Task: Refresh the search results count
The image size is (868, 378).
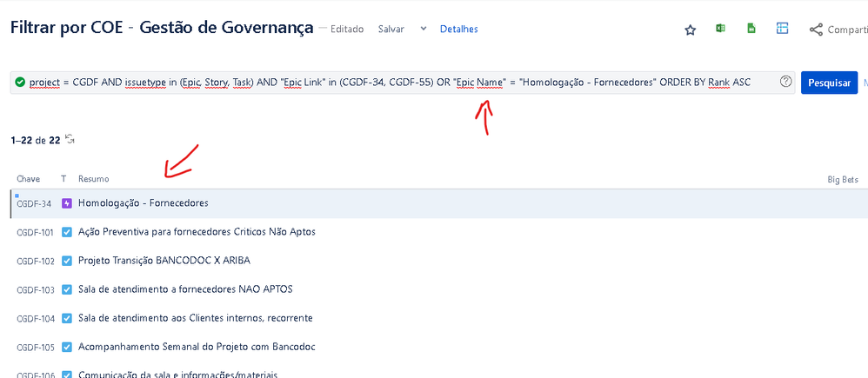Action: [70, 139]
